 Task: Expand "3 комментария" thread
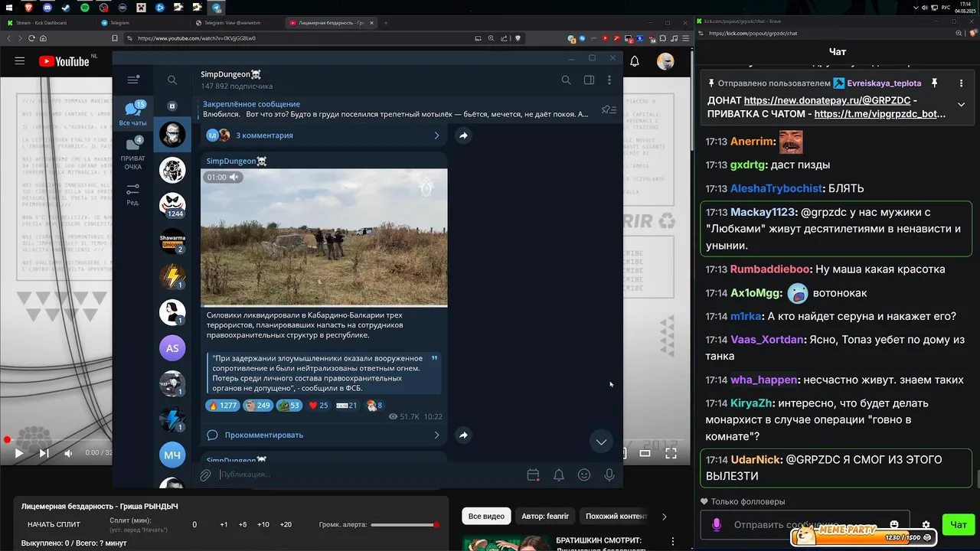pos(324,135)
